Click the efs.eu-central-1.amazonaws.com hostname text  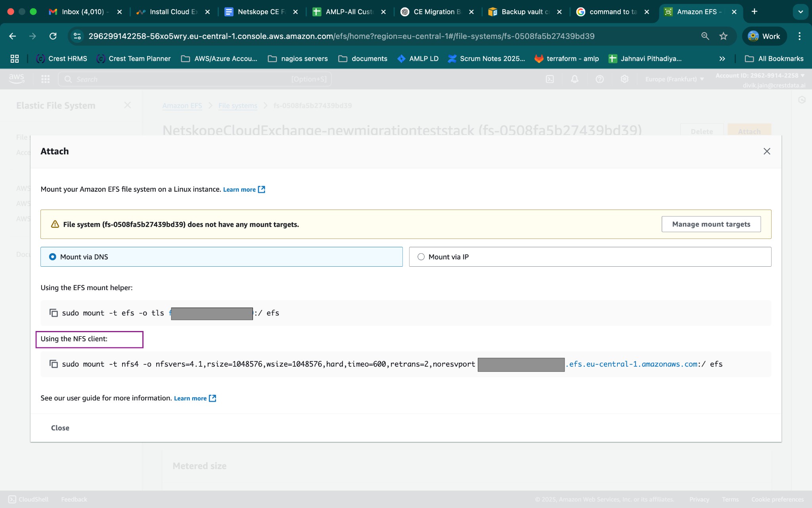point(632,364)
